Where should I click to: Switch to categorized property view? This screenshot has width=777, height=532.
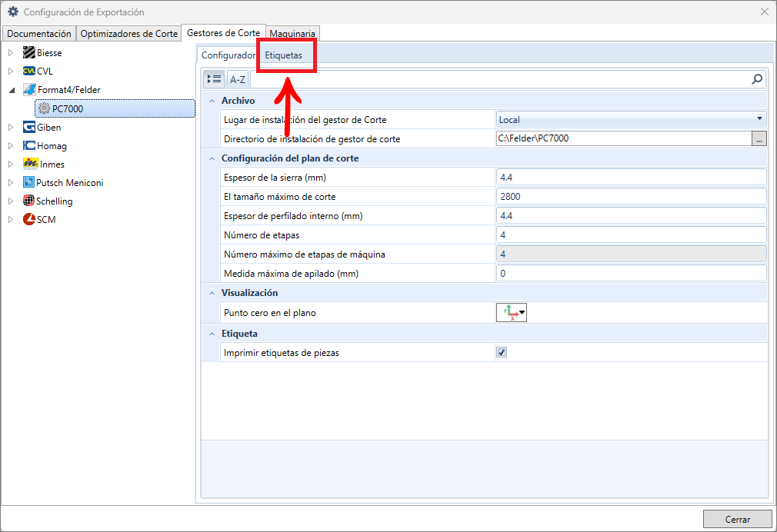click(x=214, y=79)
